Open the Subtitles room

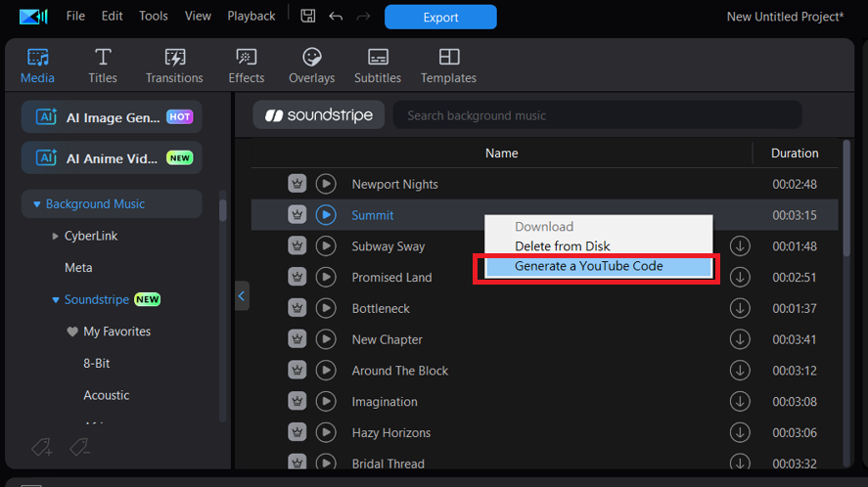378,66
